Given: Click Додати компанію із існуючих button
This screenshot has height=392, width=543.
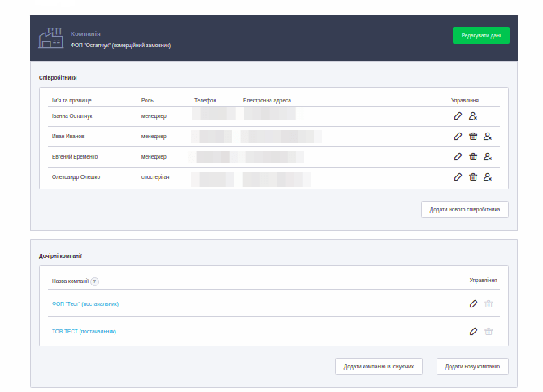Looking at the screenshot, I should tap(379, 367).
